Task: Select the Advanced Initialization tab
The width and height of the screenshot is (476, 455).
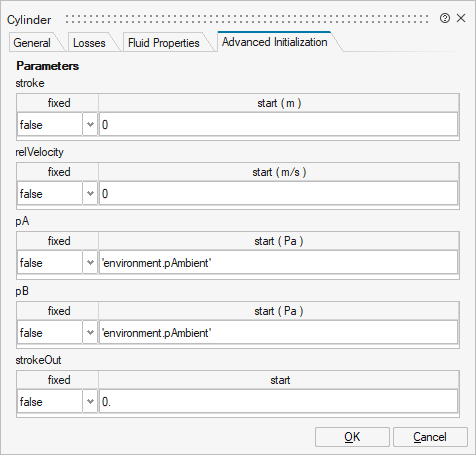Action: pos(275,42)
